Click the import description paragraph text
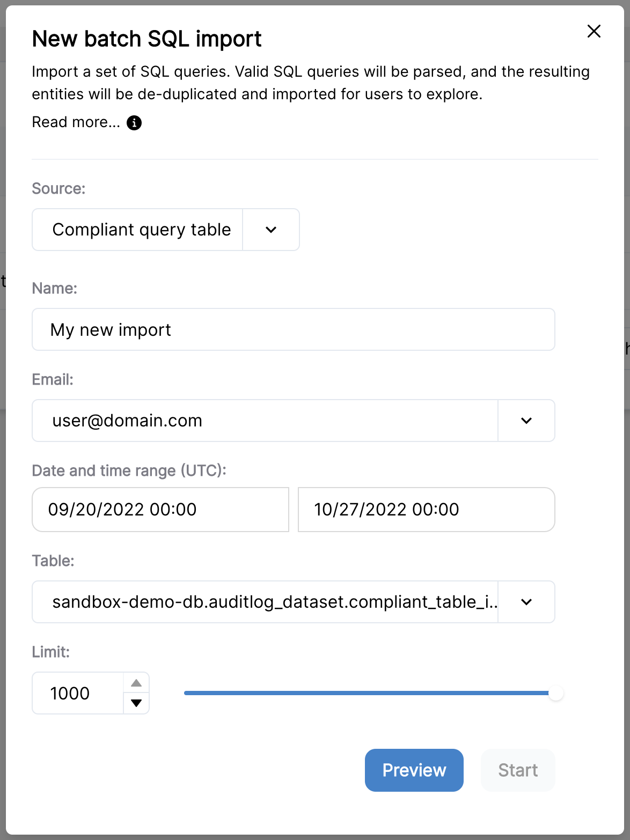 click(311, 83)
